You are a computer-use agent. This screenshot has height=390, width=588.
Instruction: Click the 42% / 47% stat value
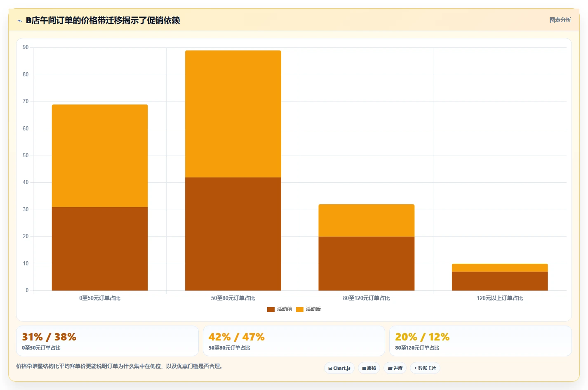[237, 337]
